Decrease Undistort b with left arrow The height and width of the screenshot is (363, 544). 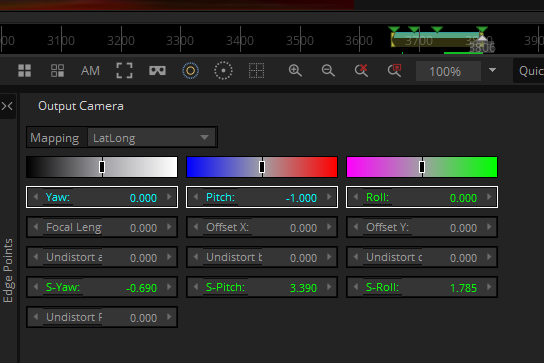(x=195, y=257)
